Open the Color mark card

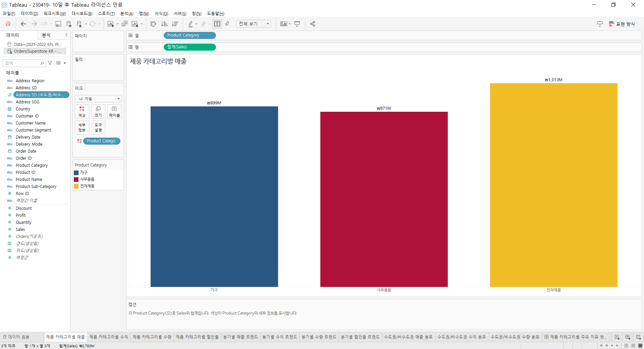pyautogui.click(x=82, y=111)
